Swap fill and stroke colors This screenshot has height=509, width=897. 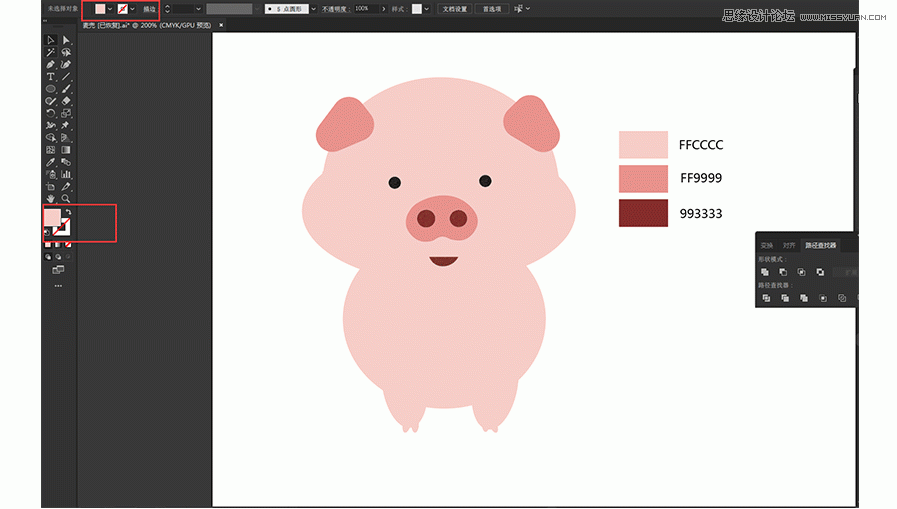pyautogui.click(x=67, y=212)
